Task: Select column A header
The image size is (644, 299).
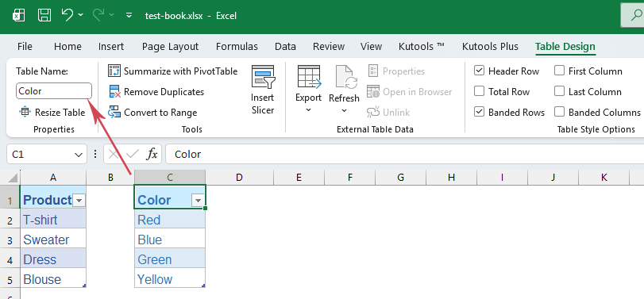Action: tap(53, 177)
